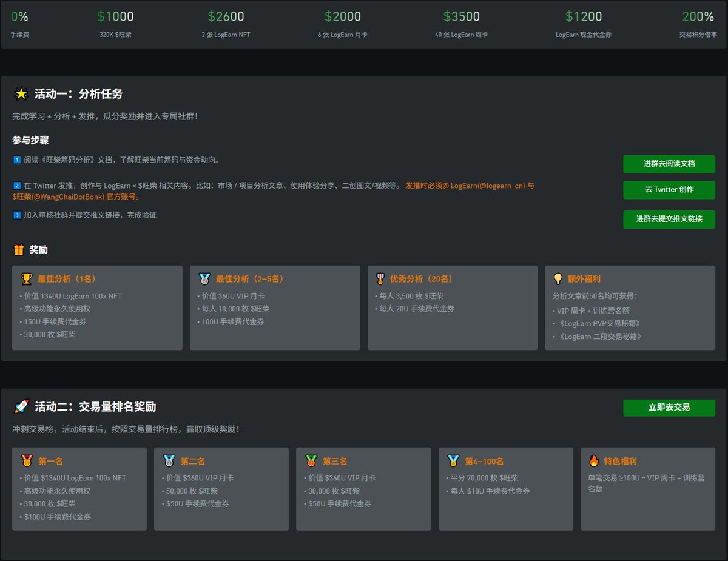Click the 第二名 card title
728x561 pixels.
pos(193,462)
